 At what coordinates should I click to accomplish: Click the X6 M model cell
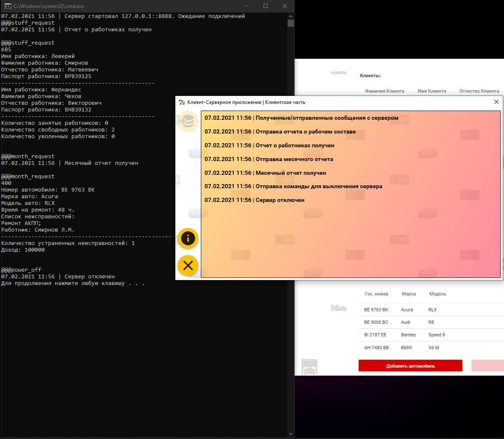coord(434,348)
